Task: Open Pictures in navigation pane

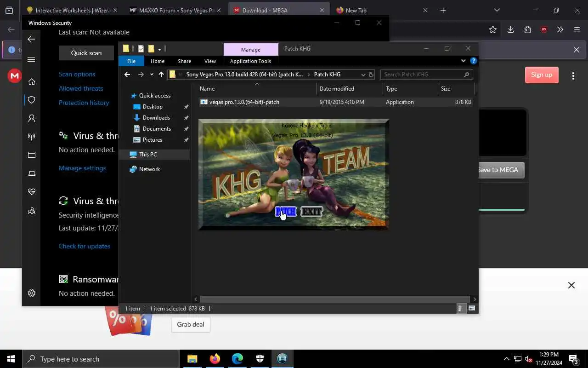Action: pos(152,140)
